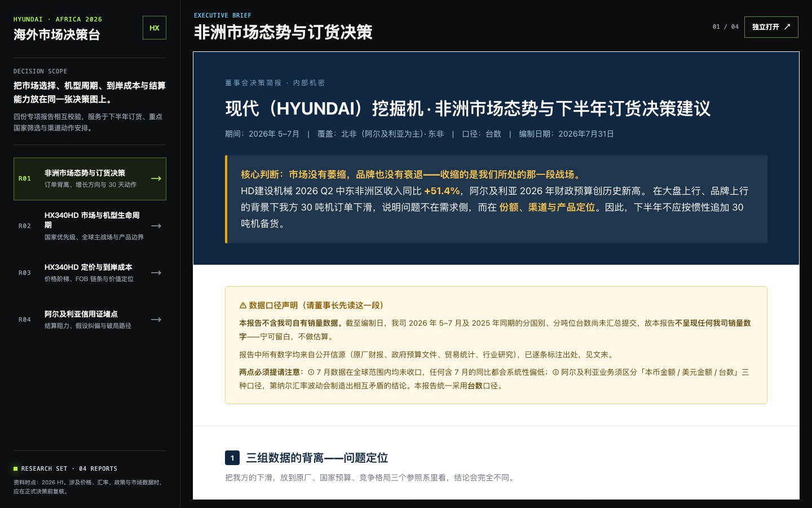Click section number badge 1
This screenshot has height=508, width=812.
coord(232,458)
